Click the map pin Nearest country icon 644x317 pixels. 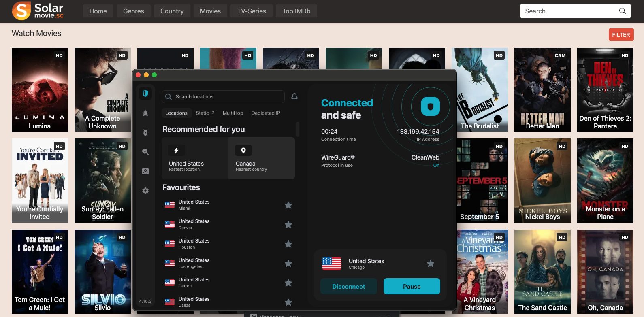(x=243, y=150)
